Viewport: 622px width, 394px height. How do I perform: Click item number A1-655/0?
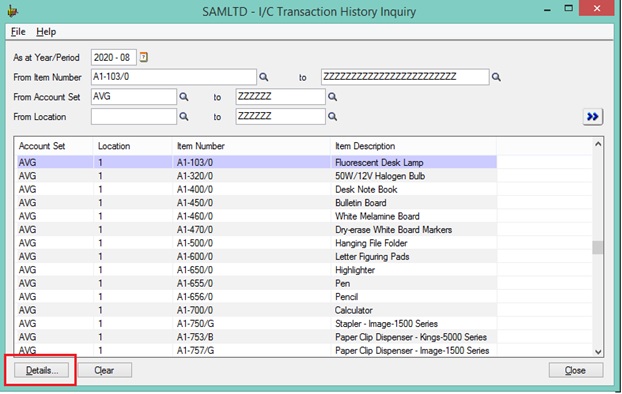195,283
